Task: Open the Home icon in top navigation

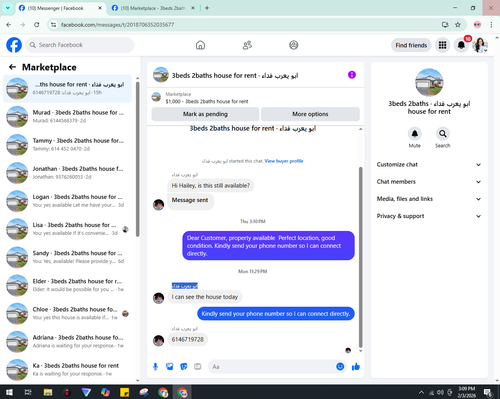Action: [x=200, y=45]
